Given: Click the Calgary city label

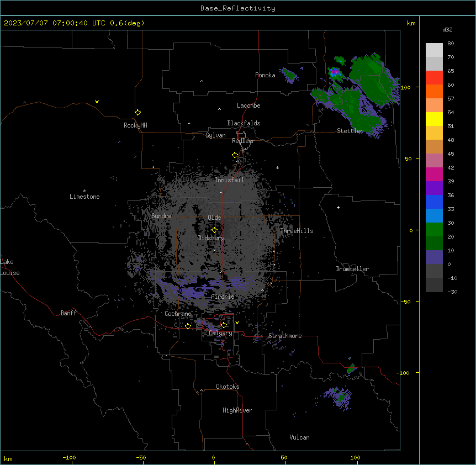Looking at the screenshot, I should tap(220, 333).
